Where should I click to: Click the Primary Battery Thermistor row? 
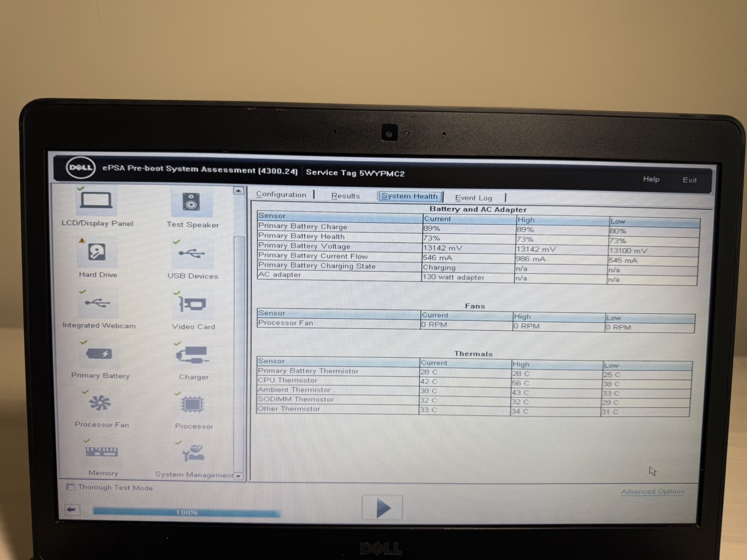[x=474, y=372]
